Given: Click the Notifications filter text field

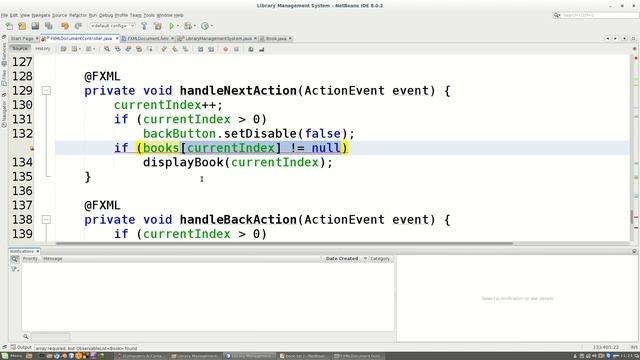Looking at the screenshot, I should (50, 336).
